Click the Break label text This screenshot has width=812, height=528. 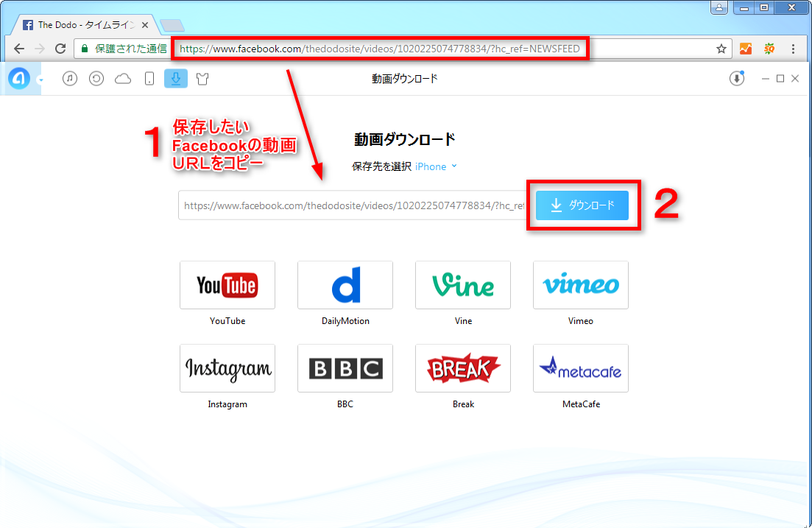pos(464,404)
